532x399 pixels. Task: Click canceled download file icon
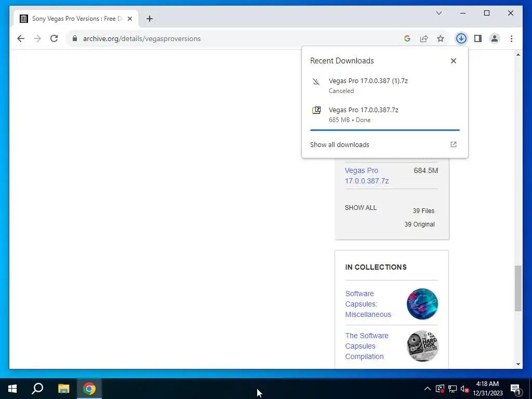coord(316,82)
